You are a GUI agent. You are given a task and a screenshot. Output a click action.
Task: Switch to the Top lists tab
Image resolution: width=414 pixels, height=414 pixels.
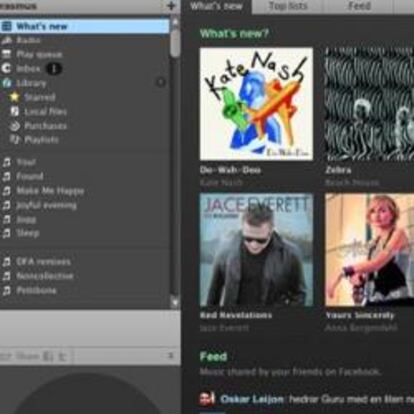(288, 6)
